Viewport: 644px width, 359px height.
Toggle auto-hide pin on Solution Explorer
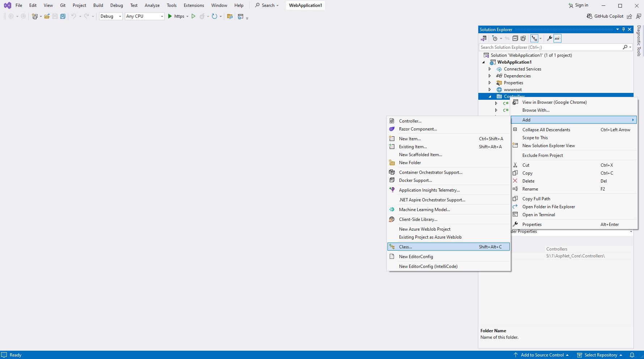tap(623, 30)
